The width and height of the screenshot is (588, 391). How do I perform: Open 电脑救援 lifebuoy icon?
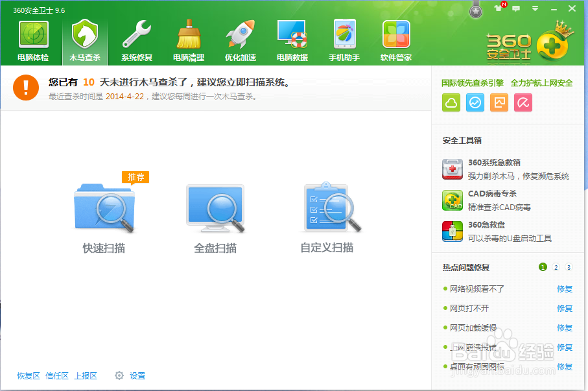(292, 34)
